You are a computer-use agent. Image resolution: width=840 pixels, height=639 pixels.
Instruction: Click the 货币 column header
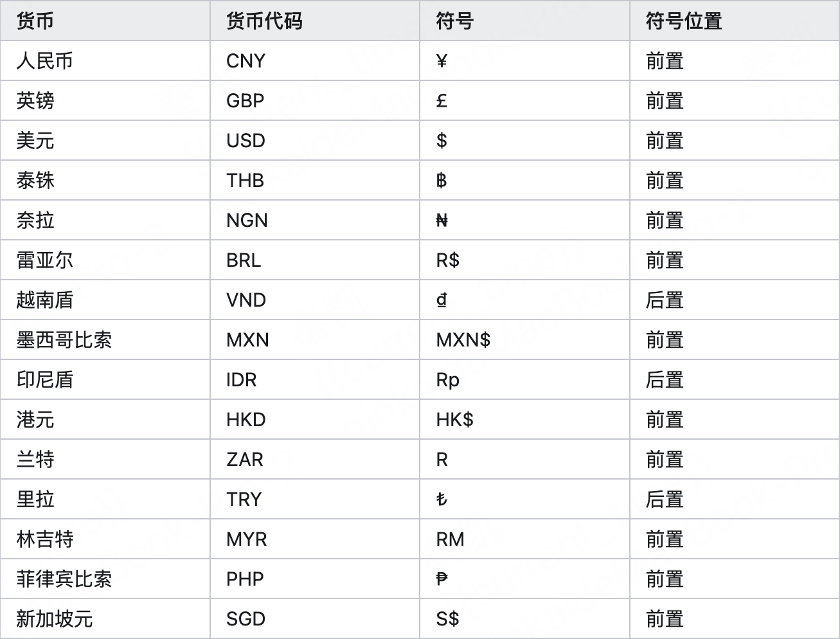[35, 21]
